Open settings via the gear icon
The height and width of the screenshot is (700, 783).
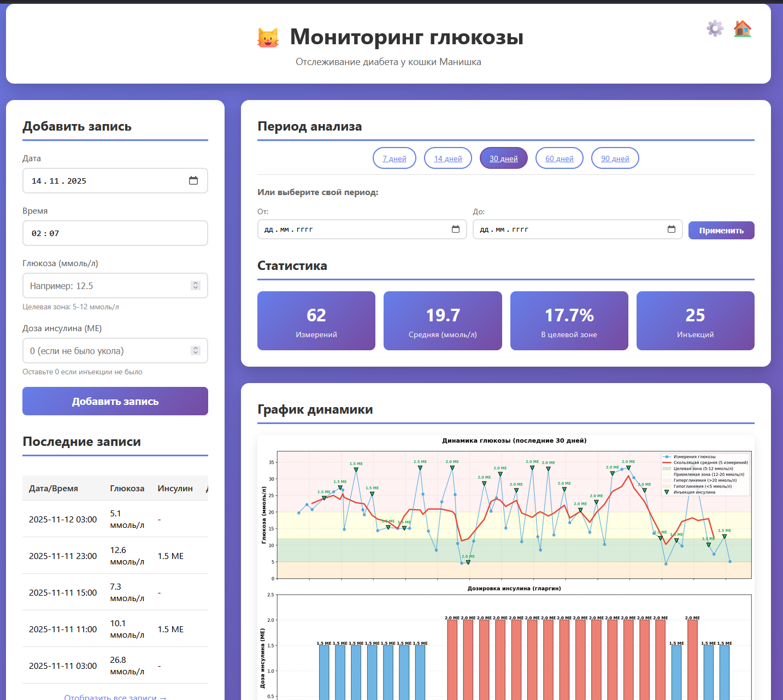pos(715,28)
